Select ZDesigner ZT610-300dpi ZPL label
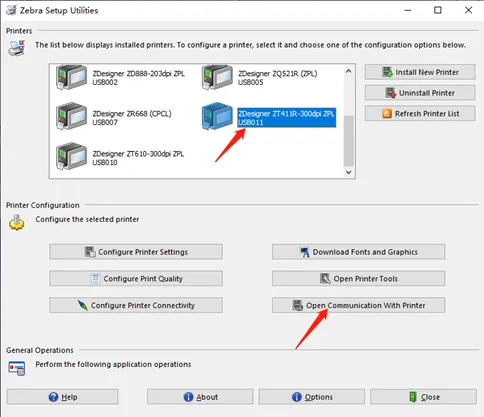 point(138,158)
